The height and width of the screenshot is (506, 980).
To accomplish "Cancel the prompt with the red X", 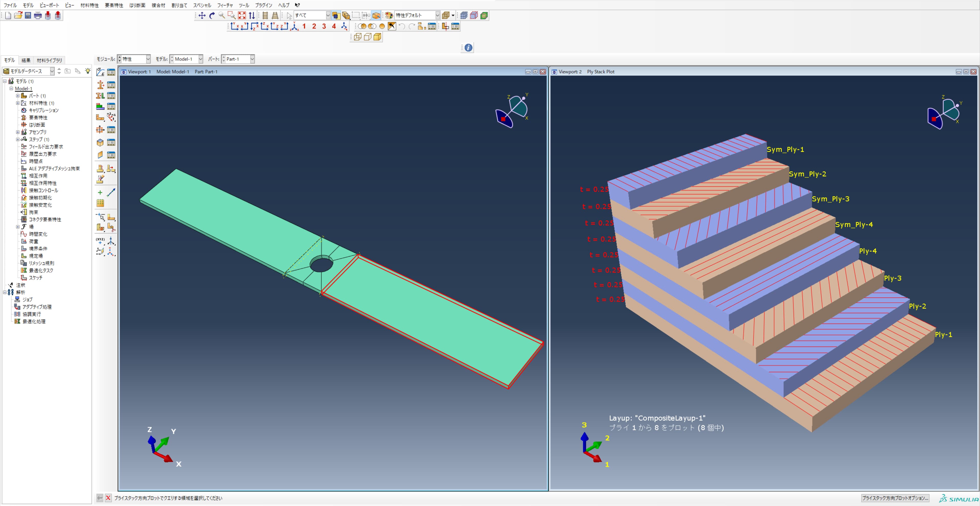I will [x=108, y=498].
